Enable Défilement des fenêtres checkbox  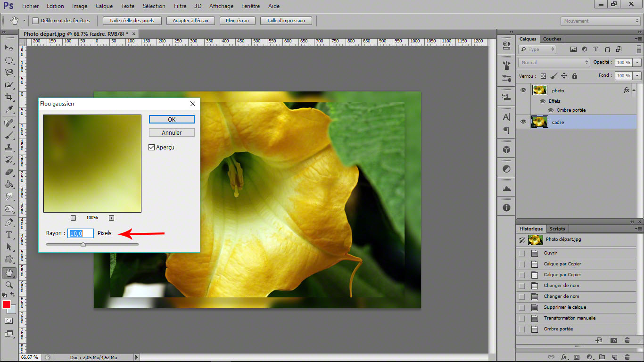35,21
